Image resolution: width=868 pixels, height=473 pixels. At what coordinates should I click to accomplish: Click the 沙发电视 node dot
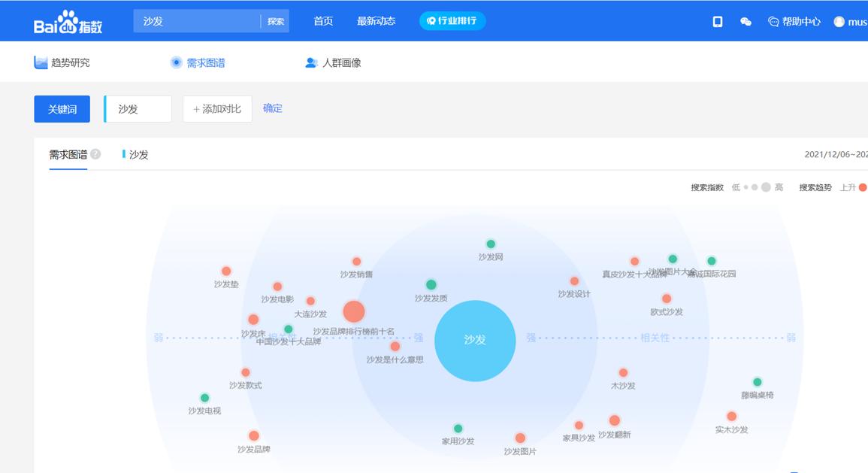coord(204,398)
